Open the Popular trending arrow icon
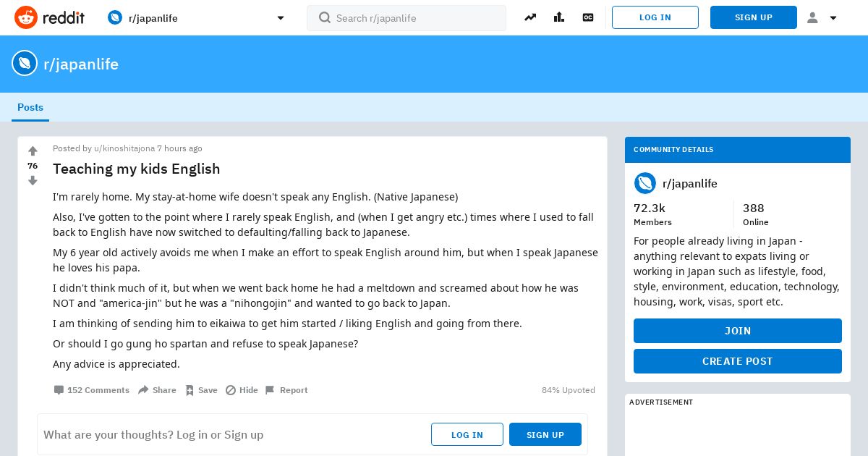The width and height of the screenshot is (868, 456). click(530, 17)
